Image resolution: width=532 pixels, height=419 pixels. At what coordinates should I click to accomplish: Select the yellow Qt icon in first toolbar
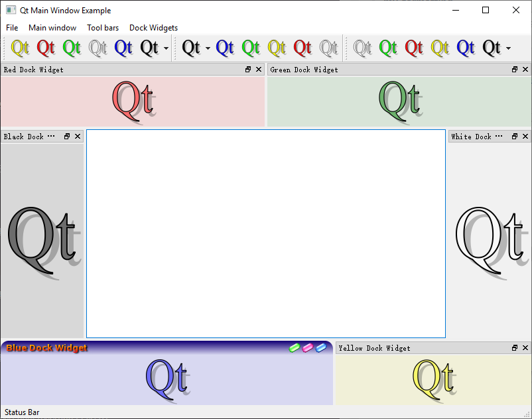point(20,48)
